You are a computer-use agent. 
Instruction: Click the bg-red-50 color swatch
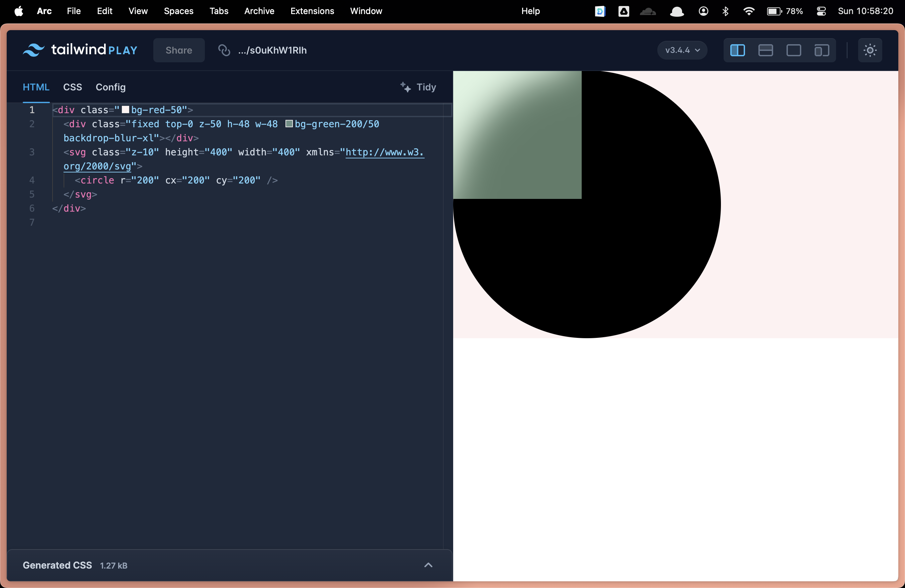(x=125, y=110)
